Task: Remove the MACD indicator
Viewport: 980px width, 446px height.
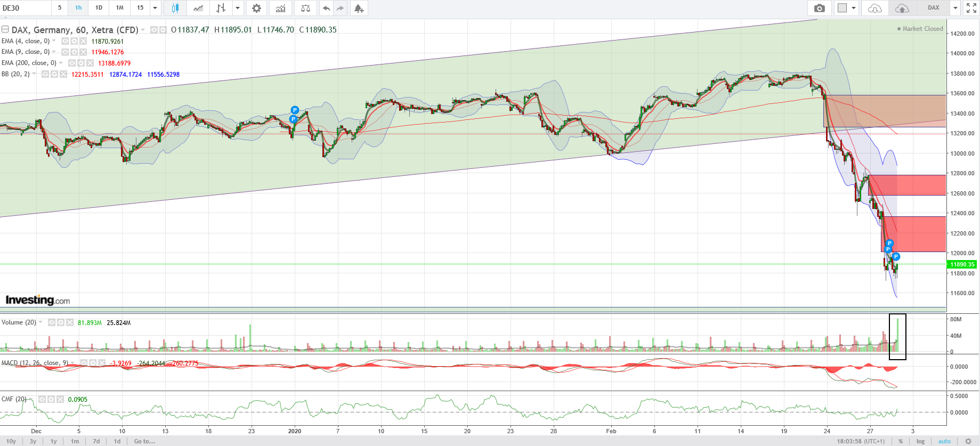Action: [101, 363]
